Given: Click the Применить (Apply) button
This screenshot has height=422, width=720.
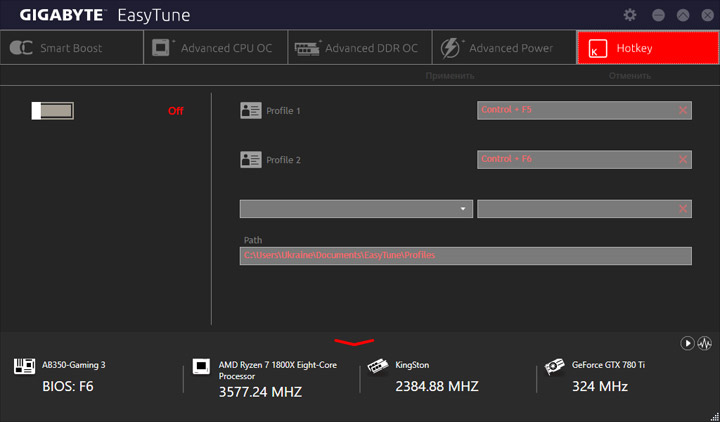Looking at the screenshot, I should coord(450,76).
